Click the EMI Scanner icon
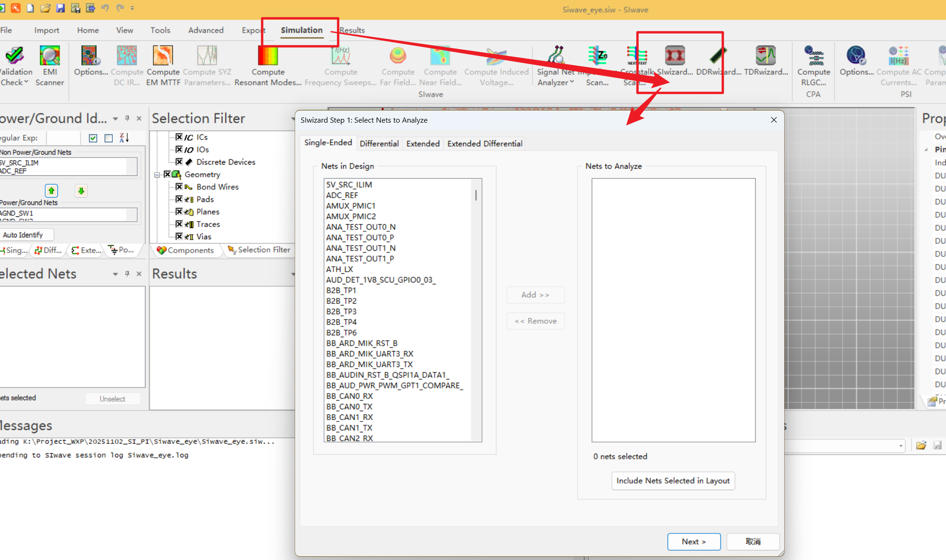This screenshot has height=560, width=946. click(49, 56)
